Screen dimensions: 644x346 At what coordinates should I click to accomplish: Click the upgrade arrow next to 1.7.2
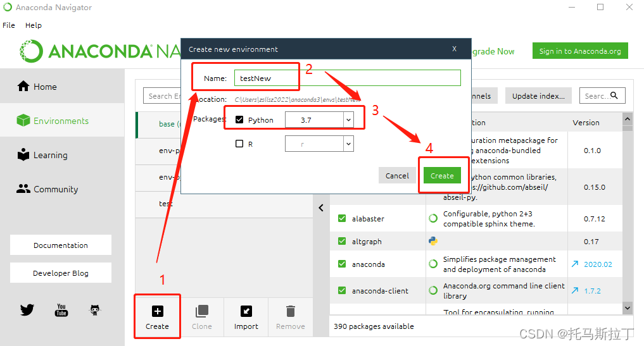(575, 290)
